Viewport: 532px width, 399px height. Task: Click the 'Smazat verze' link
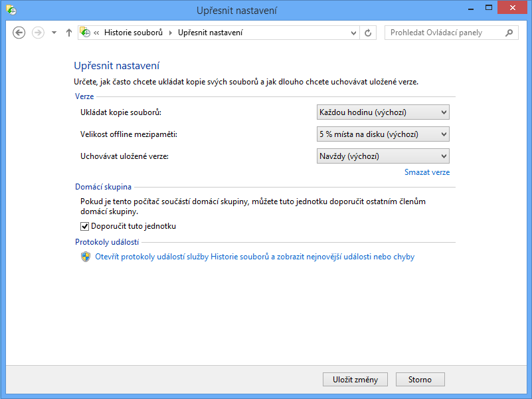[x=426, y=172]
